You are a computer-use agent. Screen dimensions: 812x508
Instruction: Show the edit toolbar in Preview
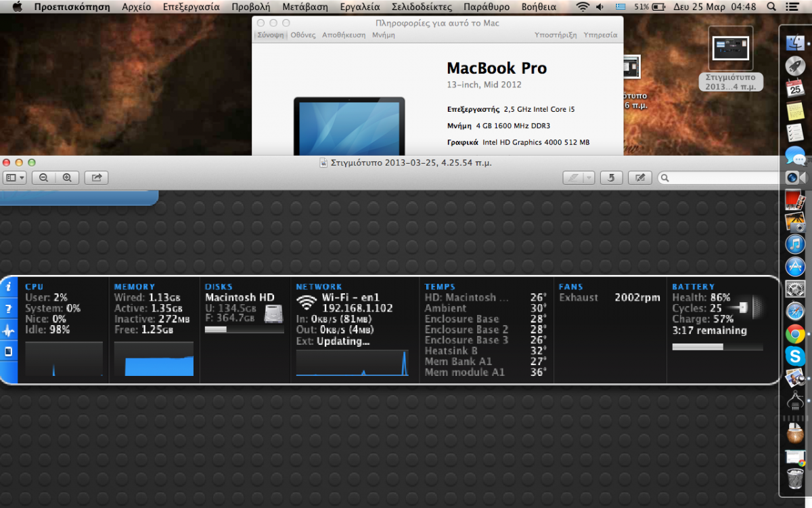click(x=640, y=177)
